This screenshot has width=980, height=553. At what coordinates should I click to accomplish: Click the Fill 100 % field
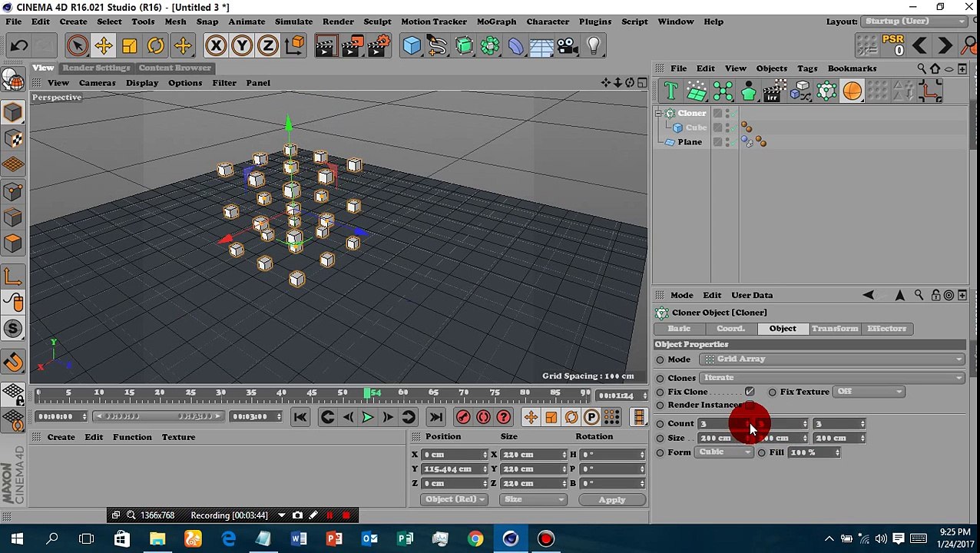(x=814, y=452)
